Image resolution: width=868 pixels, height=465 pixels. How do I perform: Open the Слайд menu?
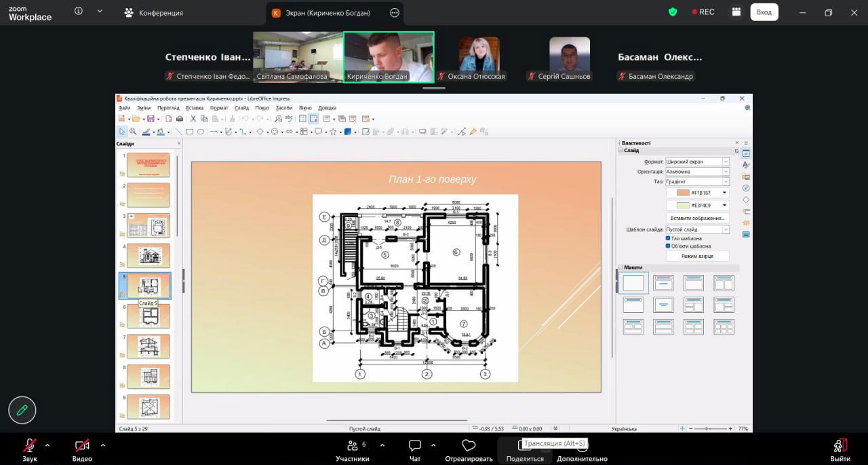(241, 107)
